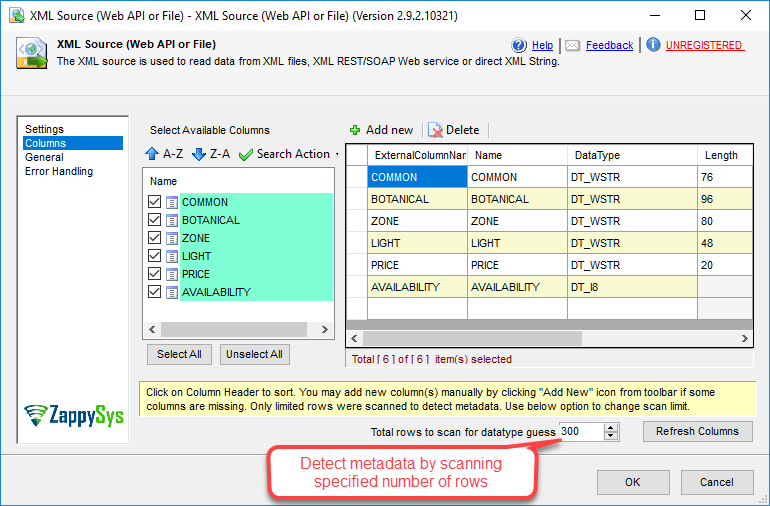Click the green plus Add new icon
Image resolution: width=770 pixels, height=506 pixels.
coord(355,130)
